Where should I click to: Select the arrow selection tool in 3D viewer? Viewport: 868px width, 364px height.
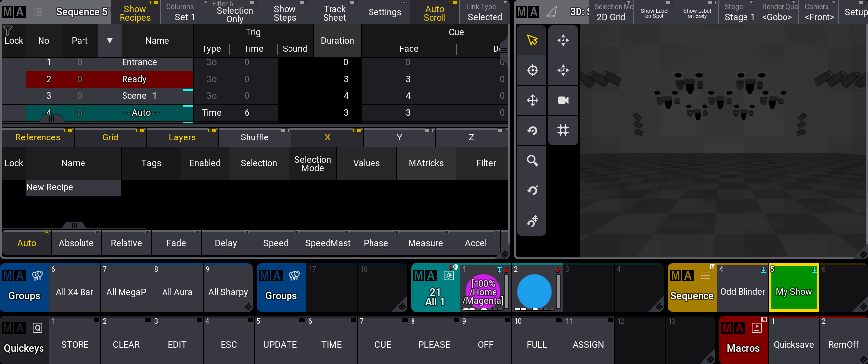(532, 40)
